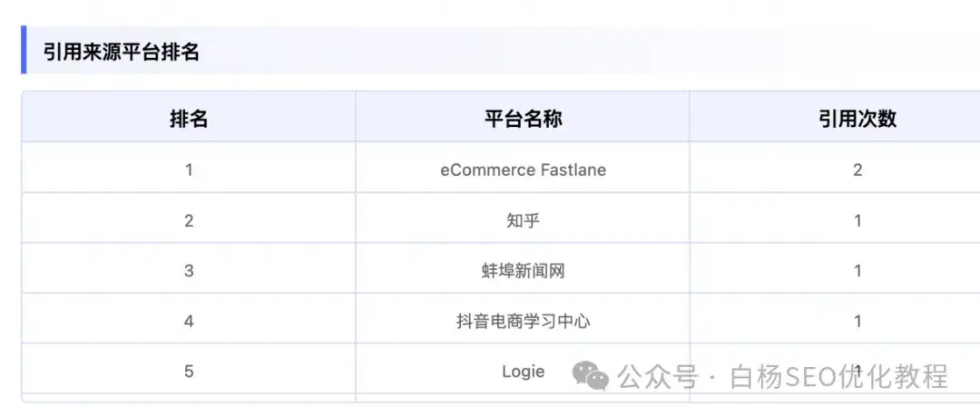This screenshot has height=416, width=980.
Task: Click the rank number for 蚌埠新闻网
Action: pos(189,270)
